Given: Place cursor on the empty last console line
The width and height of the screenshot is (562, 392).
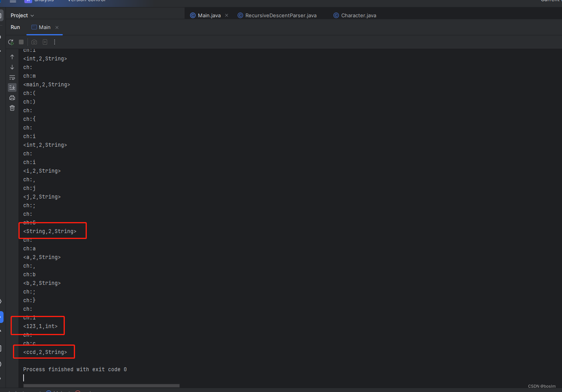Looking at the screenshot, I should pyautogui.click(x=24, y=378).
